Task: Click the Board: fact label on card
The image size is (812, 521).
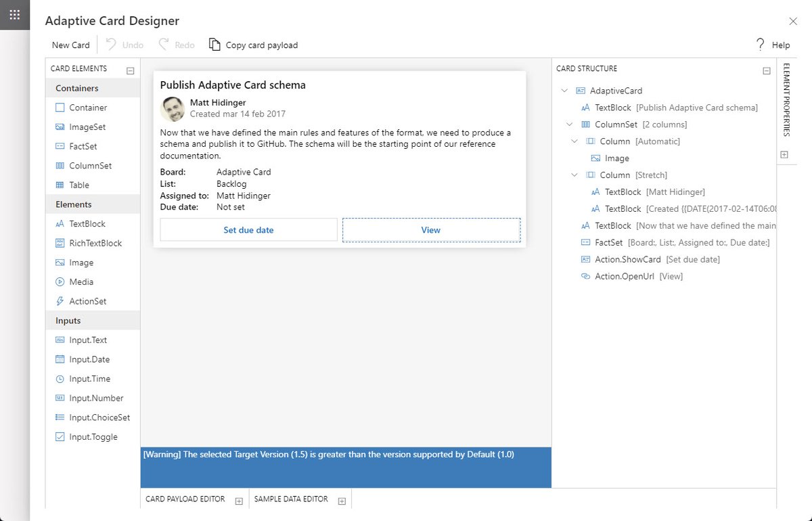Action: coord(173,173)
